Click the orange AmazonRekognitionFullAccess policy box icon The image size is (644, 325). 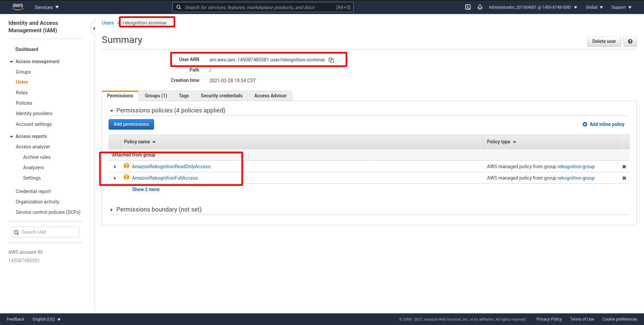126,177
